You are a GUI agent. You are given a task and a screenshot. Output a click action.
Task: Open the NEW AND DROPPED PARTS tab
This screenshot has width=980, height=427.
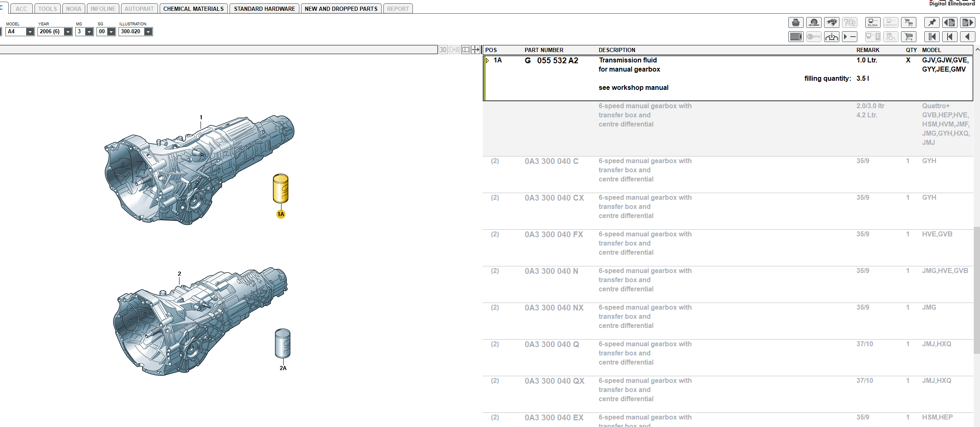(x=341, y=9)
